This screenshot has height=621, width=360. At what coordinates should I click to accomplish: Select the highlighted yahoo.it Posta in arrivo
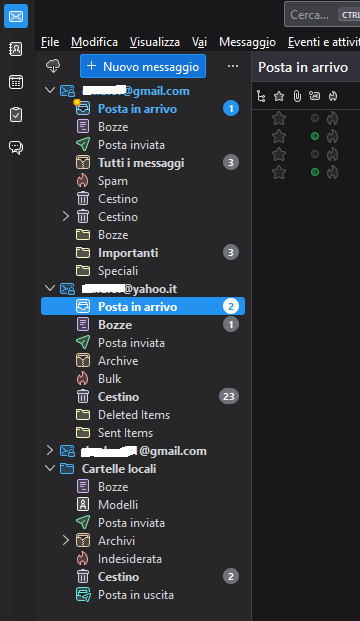[x=143, y=307]
